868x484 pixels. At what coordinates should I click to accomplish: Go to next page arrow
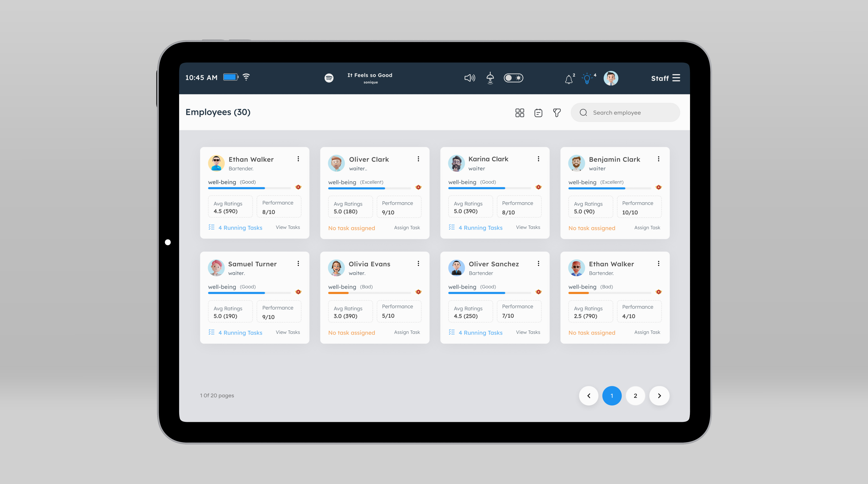659,395
